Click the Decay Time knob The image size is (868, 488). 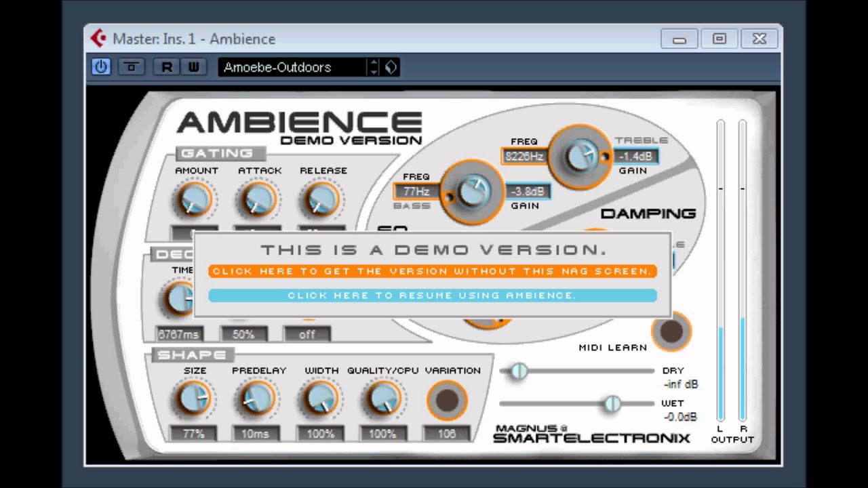coord(178,299)
